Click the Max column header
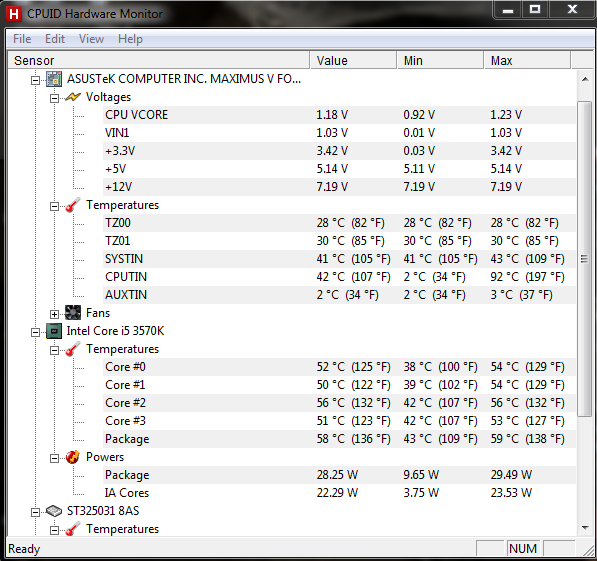Screen dimensions: 597x561 (x=527, y=61)
